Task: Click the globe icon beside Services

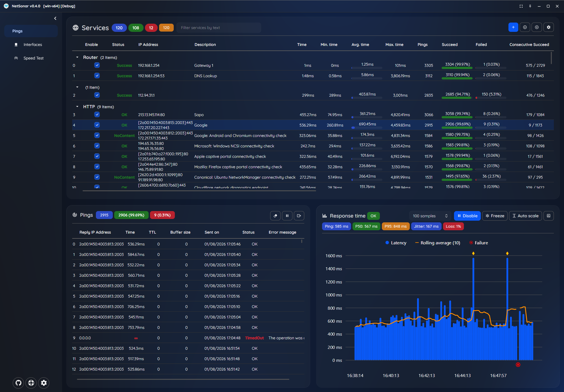Action: pos(76,28)
